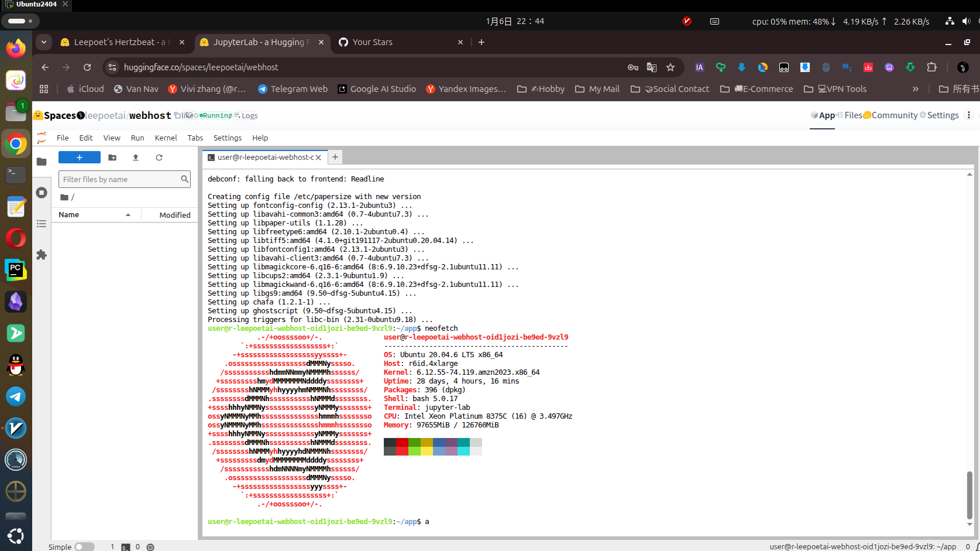The height and width of the screenshot is (551, 980).
Task: Open the Extension Manager puzzle icon
Action: 42,255
